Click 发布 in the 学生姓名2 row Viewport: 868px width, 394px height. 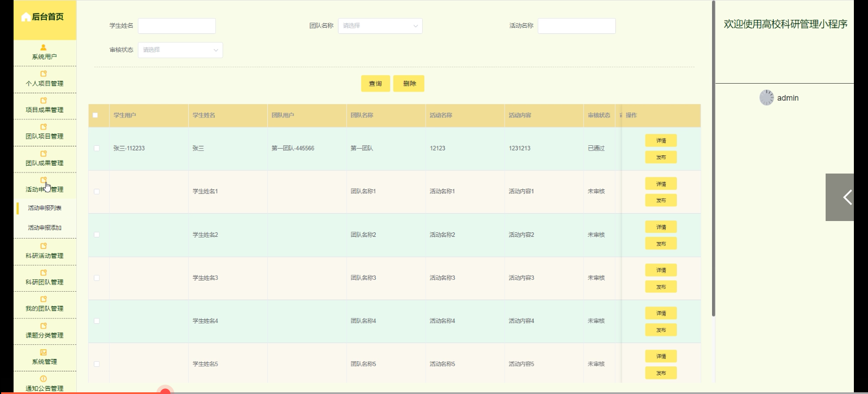coord(661,244)
